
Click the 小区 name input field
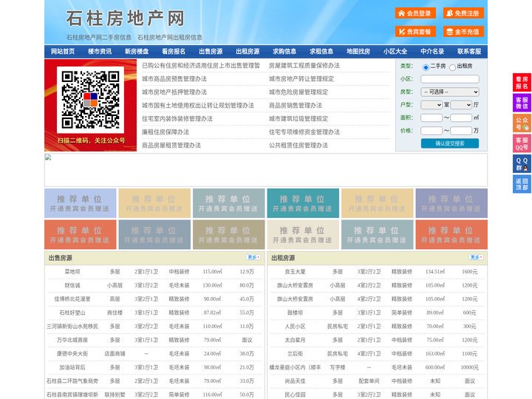pyautogui.click(x=450, y=79)
